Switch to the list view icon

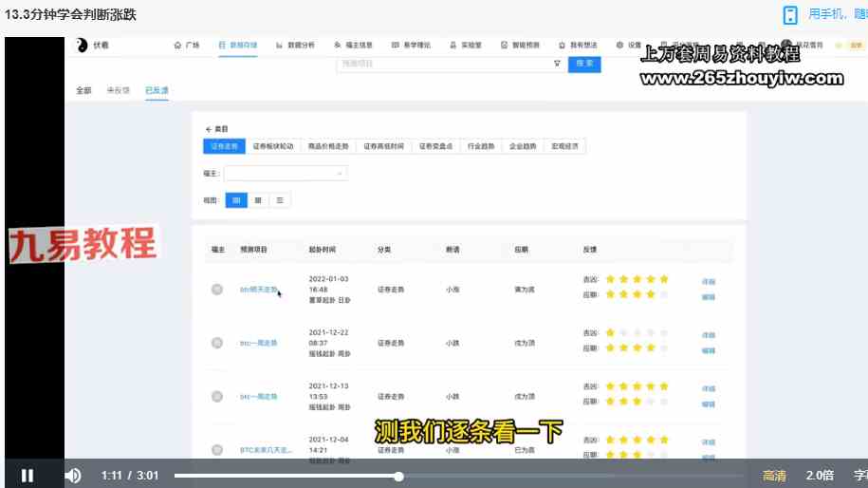[x=280, y=200]
